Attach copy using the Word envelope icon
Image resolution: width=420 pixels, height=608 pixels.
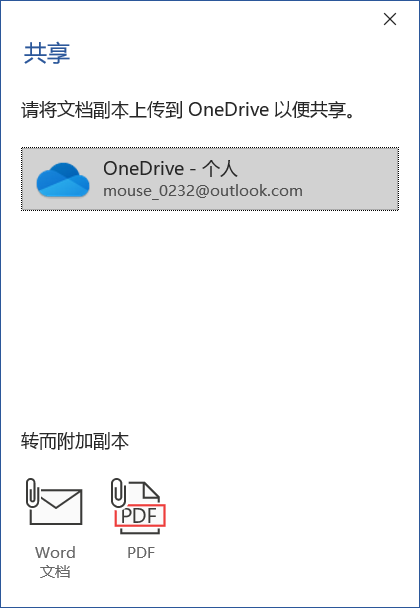(55, 502)
